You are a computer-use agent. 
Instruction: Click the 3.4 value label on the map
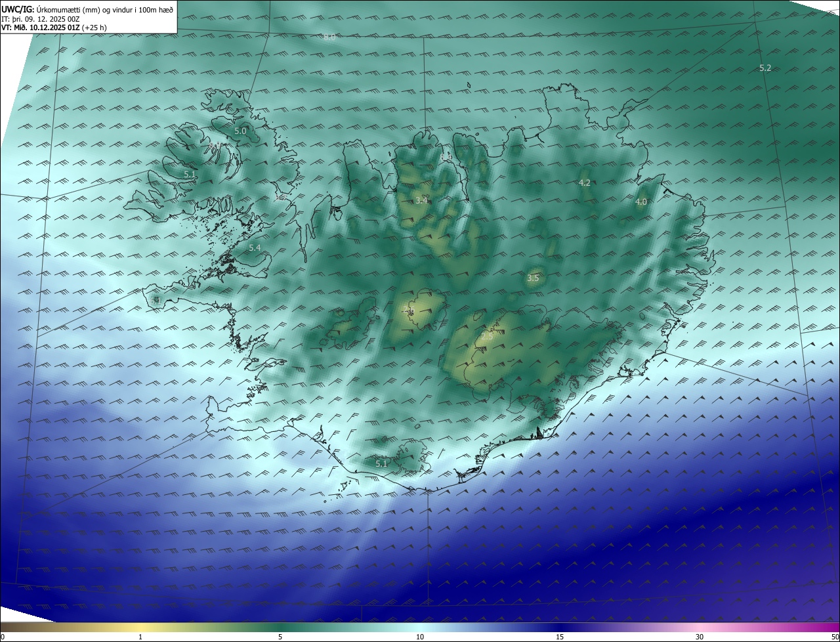pyautogui.click(x=421, y=200)
